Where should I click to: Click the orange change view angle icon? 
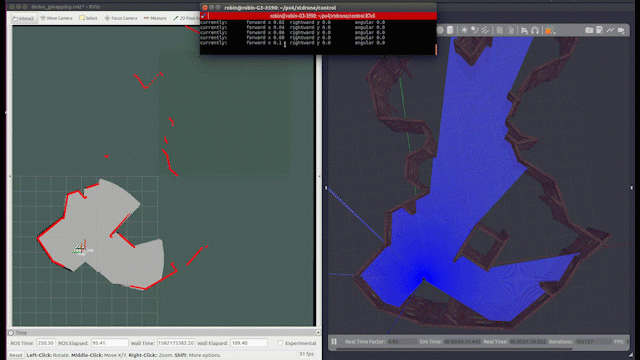(x=549, y=31)
